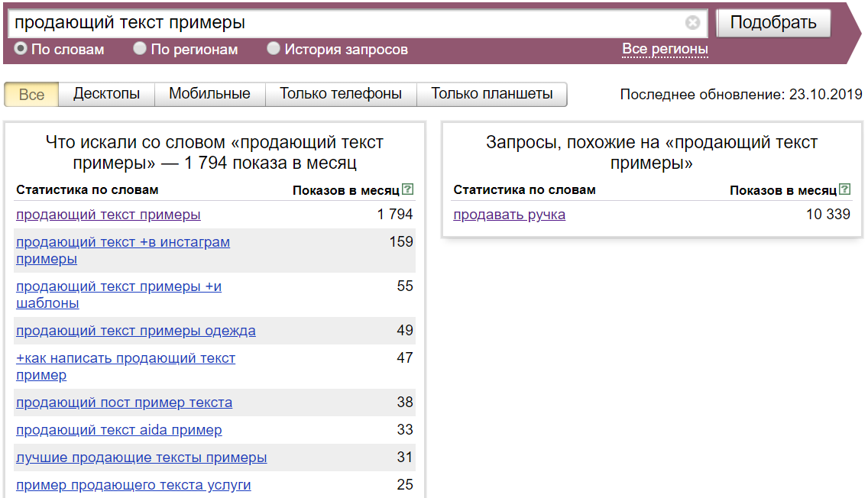Click the «продающий текст aida пример» link
Screen dimensions: 868x498
click(x=118, y=429)
